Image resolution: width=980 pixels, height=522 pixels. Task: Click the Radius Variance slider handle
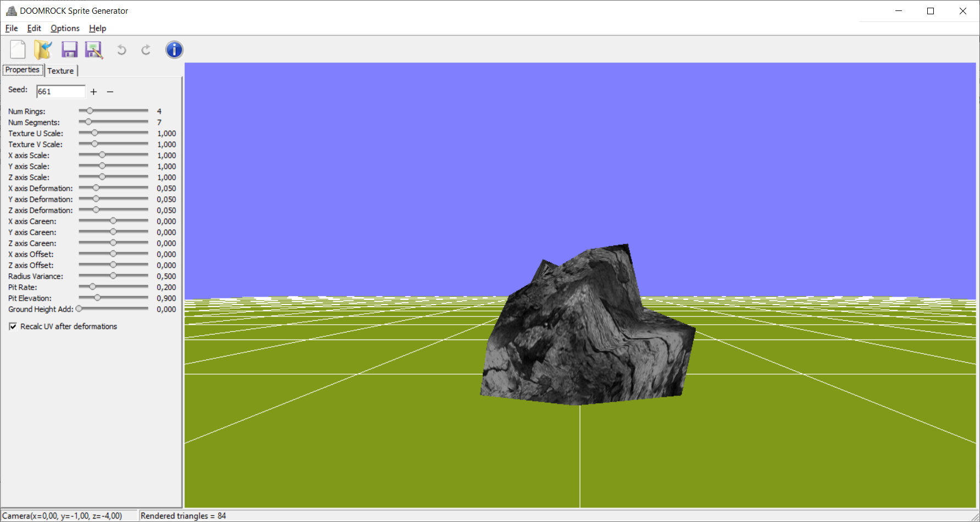[113, 275]
